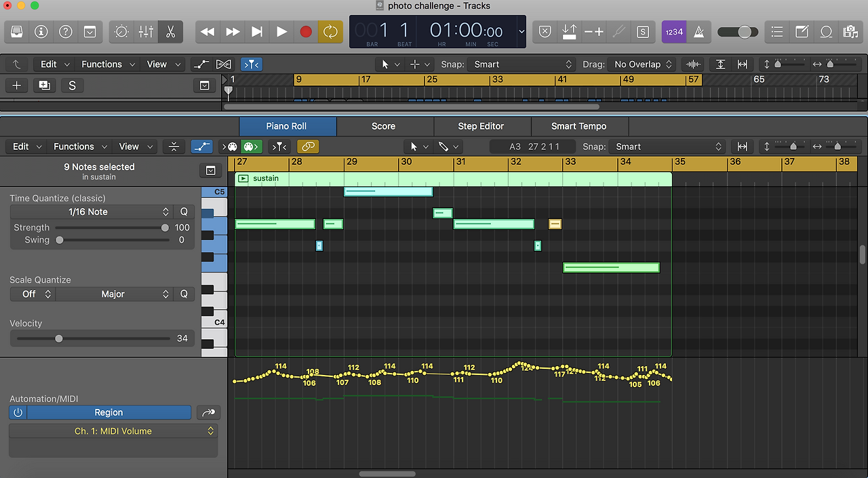Toggle the Automation/MIDI power button
This screenshot has height=478, width=868.
pos(18,412)
